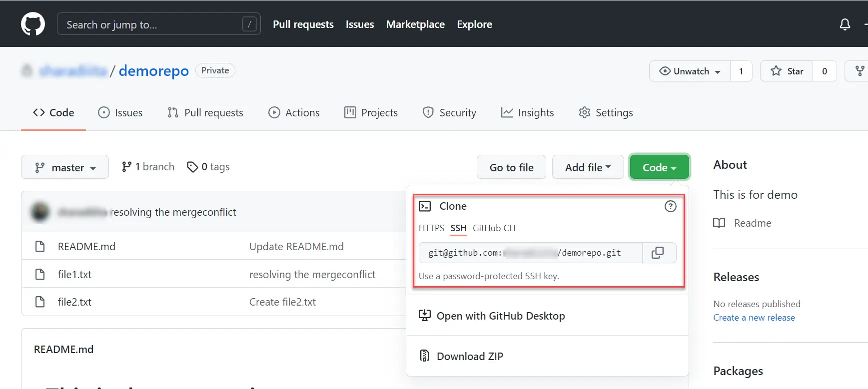Select the Code tab

pyautogui.click(x=53, y=113)
